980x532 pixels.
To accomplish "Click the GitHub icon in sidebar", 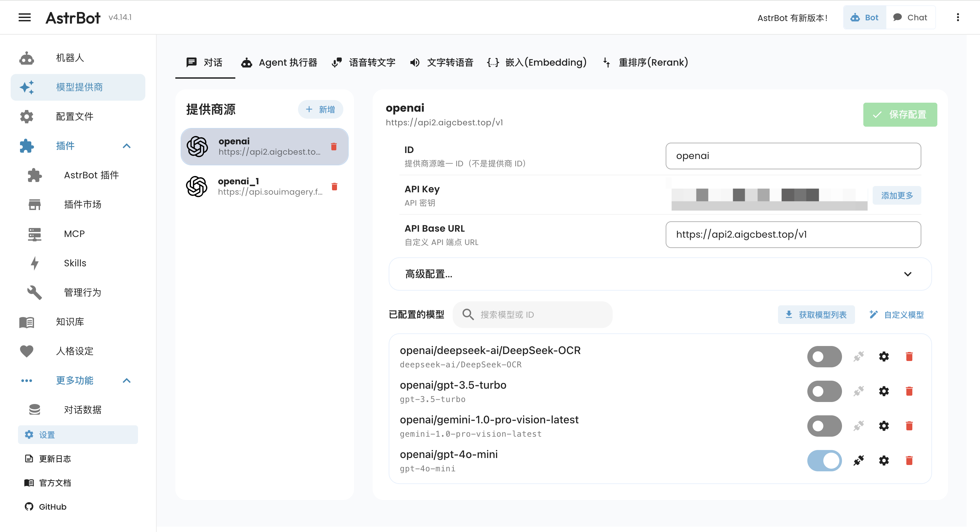I will 29,507.
